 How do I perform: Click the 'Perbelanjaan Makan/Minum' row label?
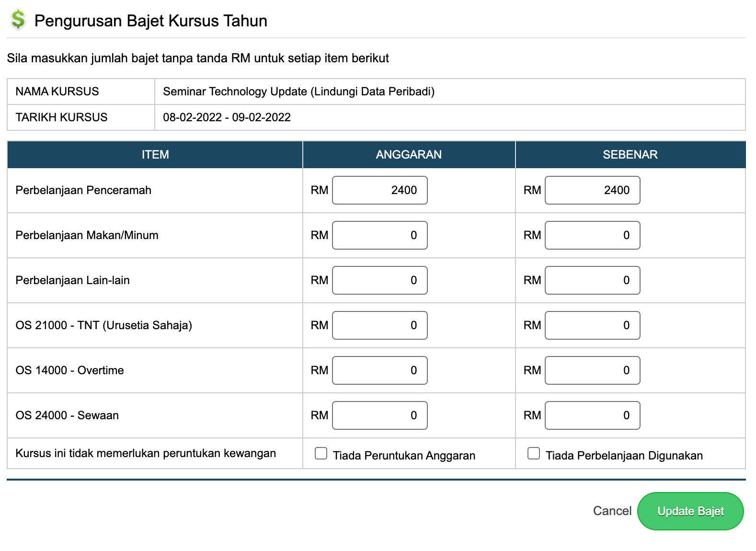(87, 235)
